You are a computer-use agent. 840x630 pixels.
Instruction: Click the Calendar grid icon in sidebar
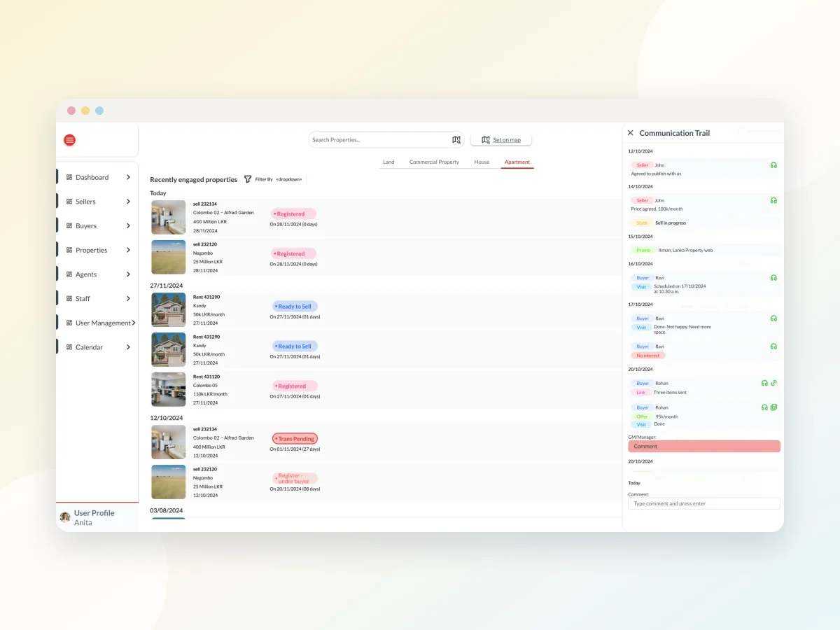click(x=69, y=347)
